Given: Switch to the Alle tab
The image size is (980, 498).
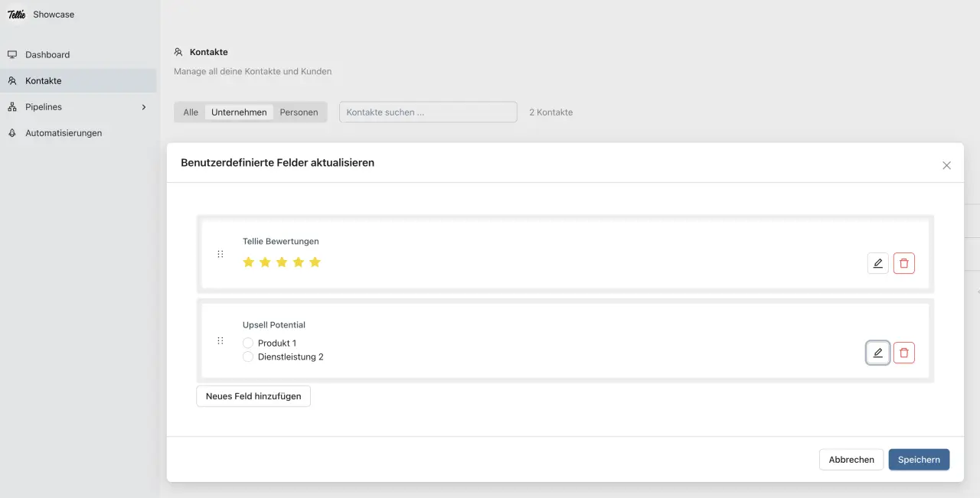Looking at the screenshot, I should click(190, 112).
